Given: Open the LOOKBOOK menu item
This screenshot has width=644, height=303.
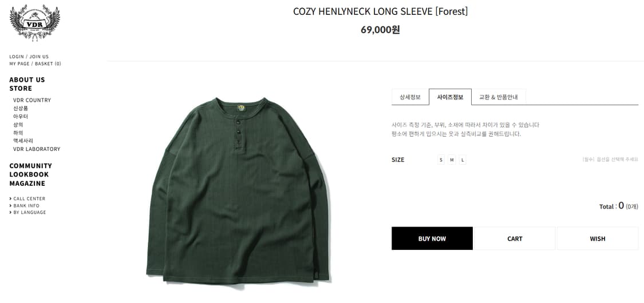Looking at the screenshot, I should coord(29,174).
